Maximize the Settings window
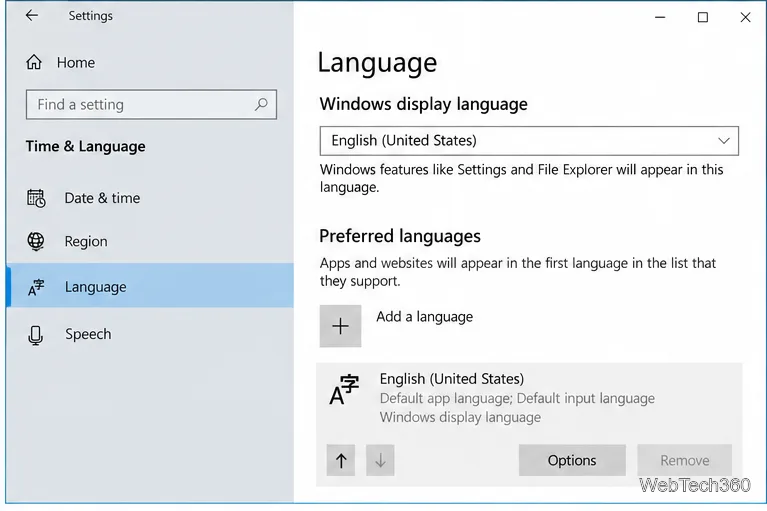 (702, 18)
